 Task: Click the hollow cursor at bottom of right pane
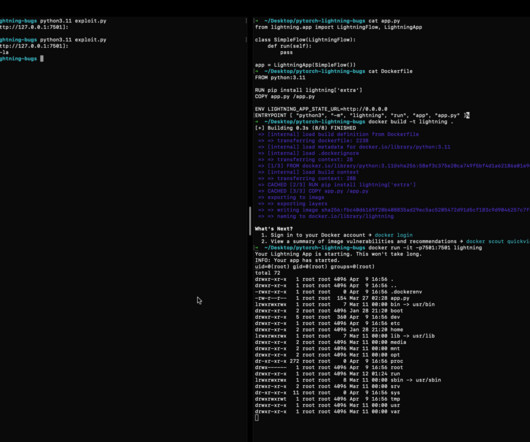click(257, 418)
